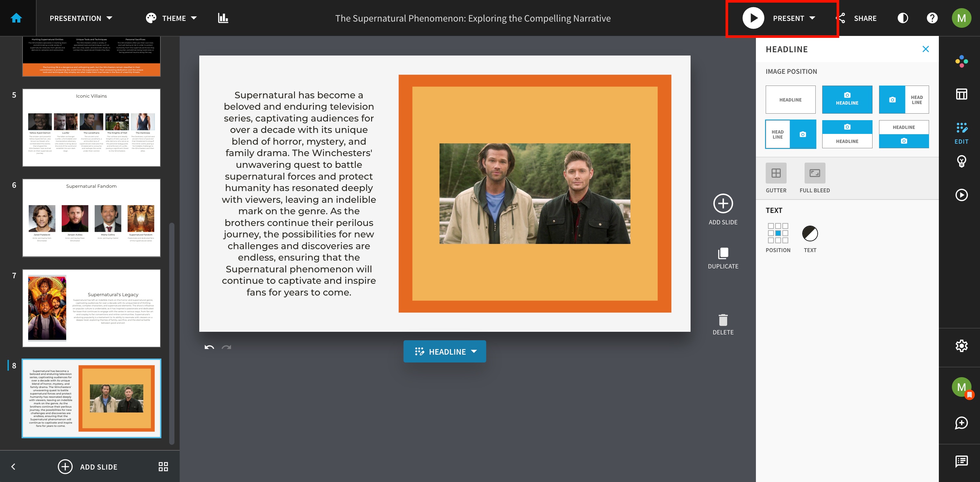Switch to the slide grid view icon
The width and height of the screenshot is (980, 482).
(163, 466)
